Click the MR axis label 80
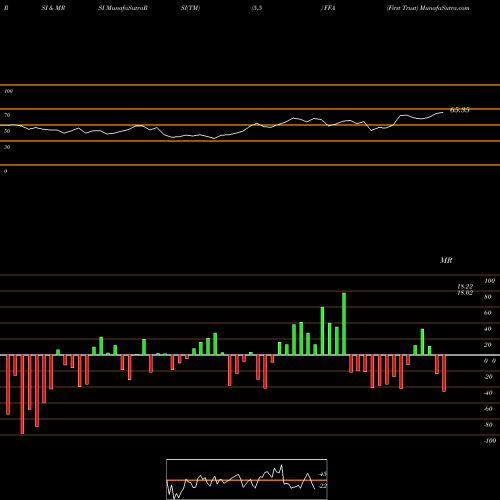 (488, 297)
